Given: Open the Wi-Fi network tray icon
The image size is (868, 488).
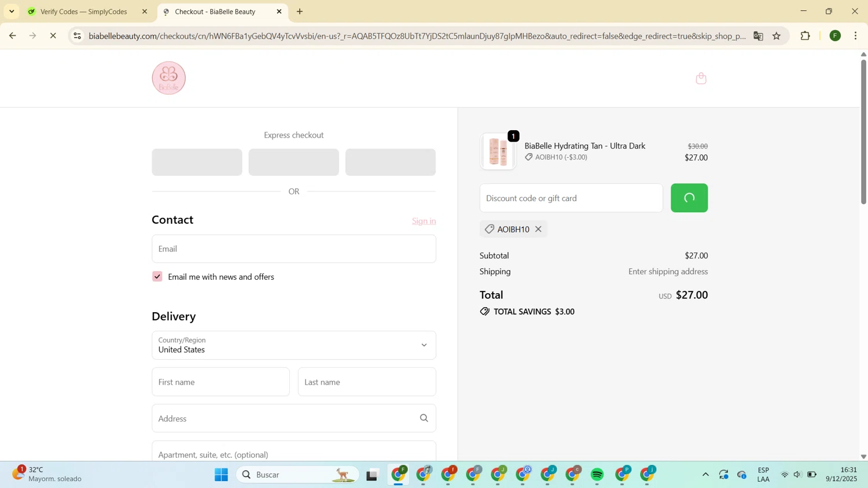Looking at the screenshot, I should [785, 475].
